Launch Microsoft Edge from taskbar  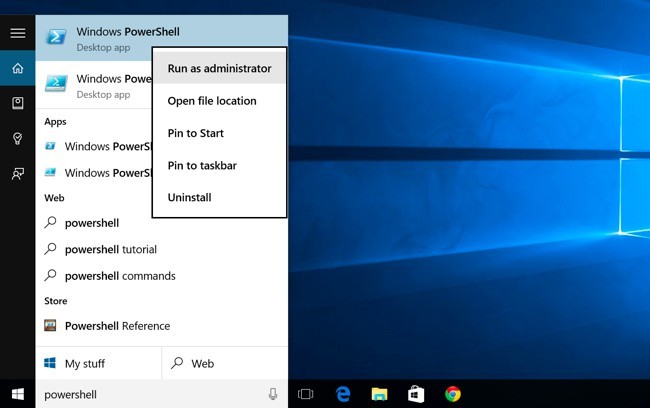tap(343, 395)
